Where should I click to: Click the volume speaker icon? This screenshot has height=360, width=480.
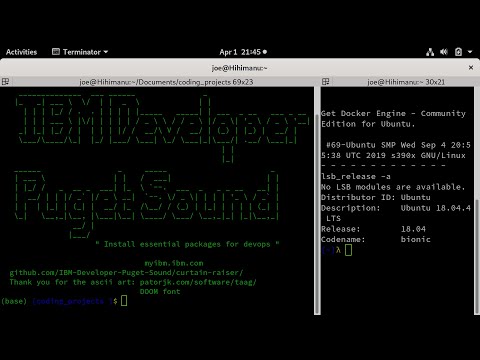444,52
